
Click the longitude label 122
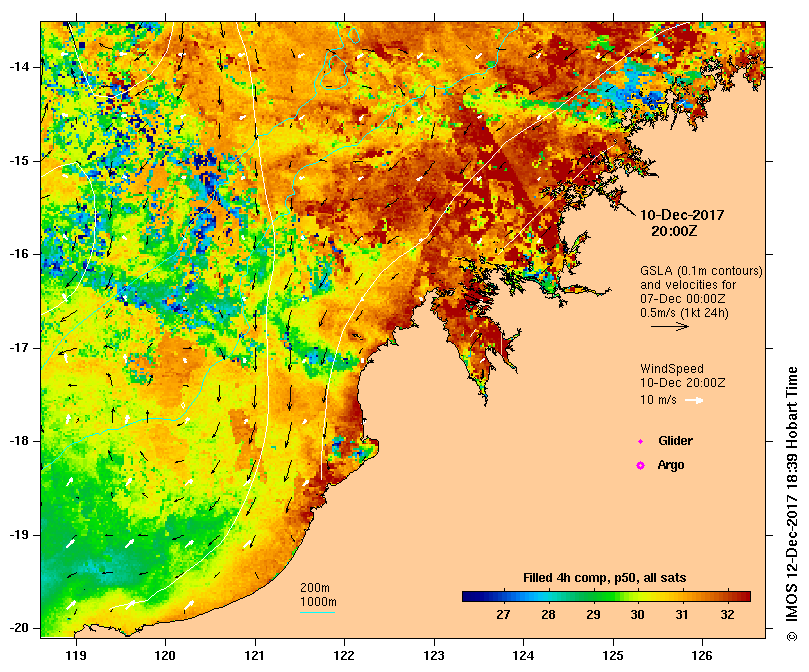pos(344,656)
